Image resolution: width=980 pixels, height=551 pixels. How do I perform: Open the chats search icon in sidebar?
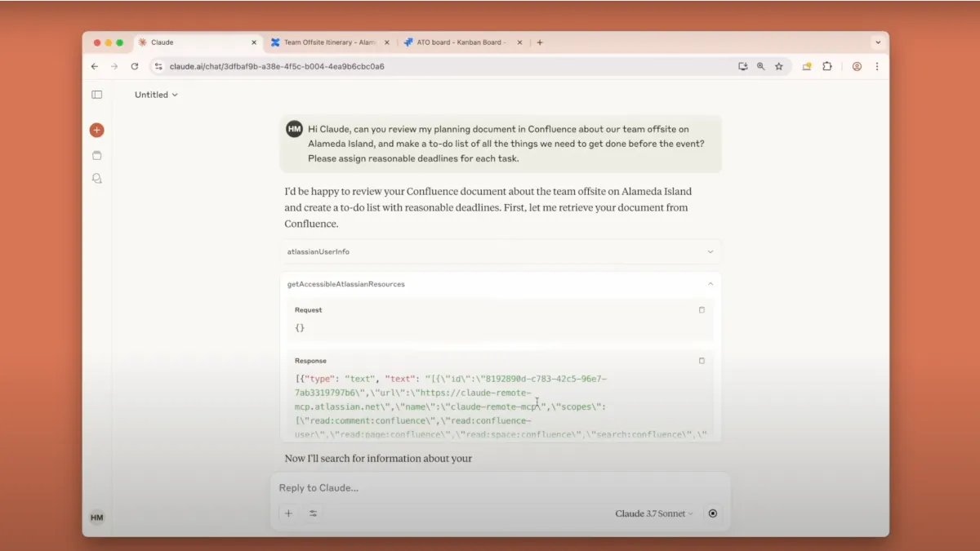[x=96, y=178]
